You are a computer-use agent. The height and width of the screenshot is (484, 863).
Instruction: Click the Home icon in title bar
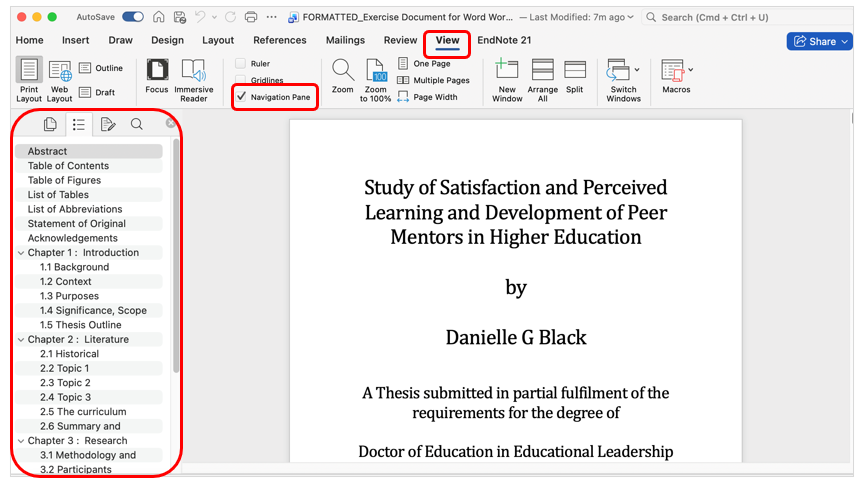click(x=159, y=17)
